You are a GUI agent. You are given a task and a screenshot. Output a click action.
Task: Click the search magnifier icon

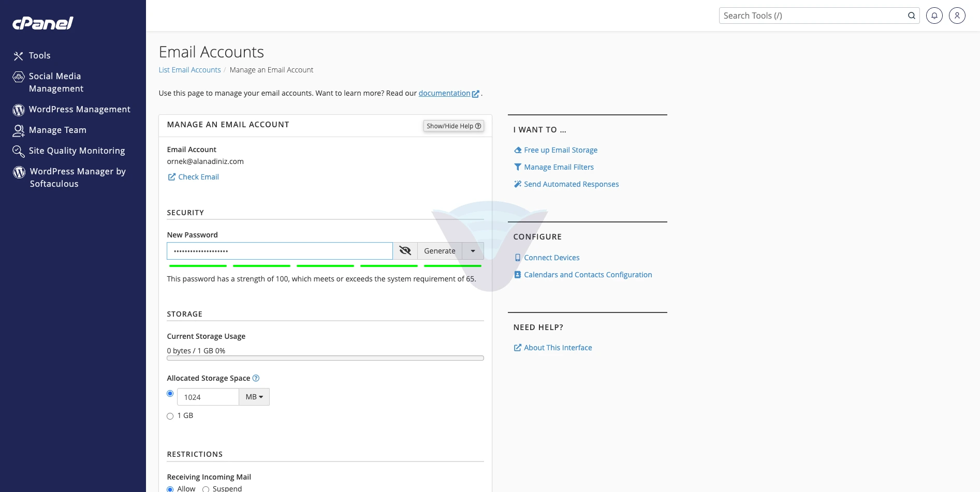point(911,16)
